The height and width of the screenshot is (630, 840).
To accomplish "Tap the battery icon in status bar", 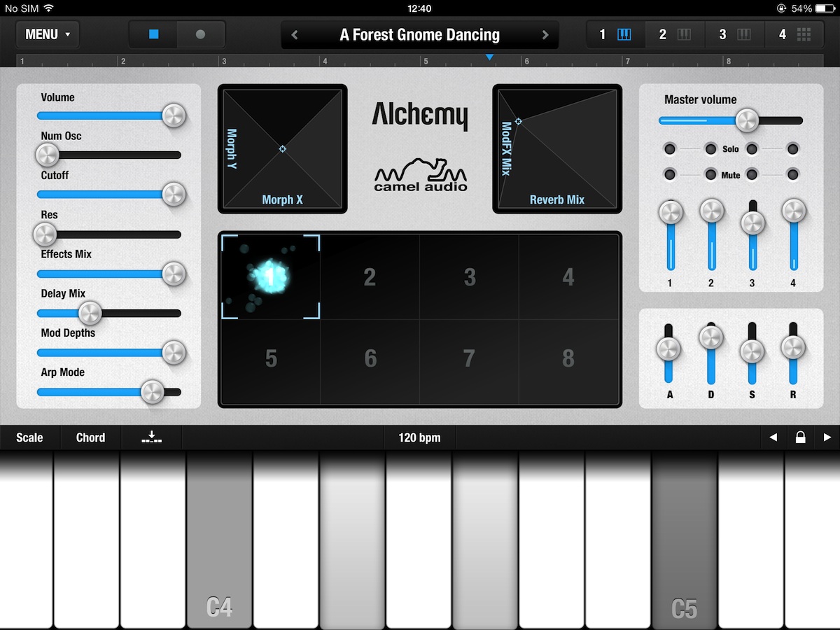I will [825, 8].
